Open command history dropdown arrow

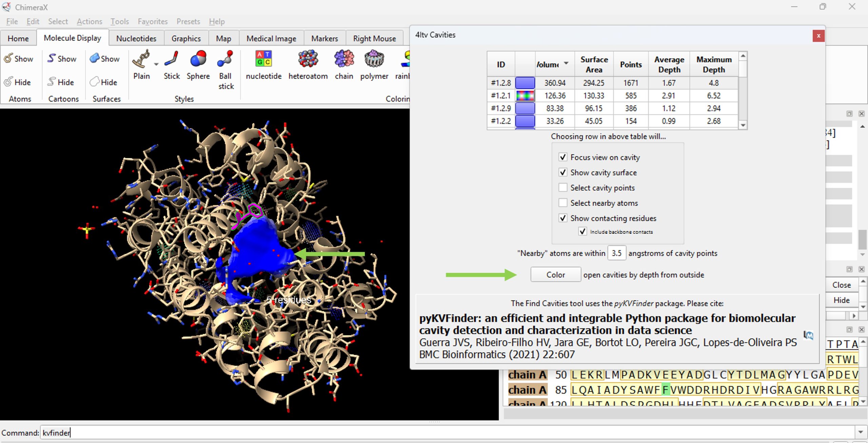(x=860, y=432)
